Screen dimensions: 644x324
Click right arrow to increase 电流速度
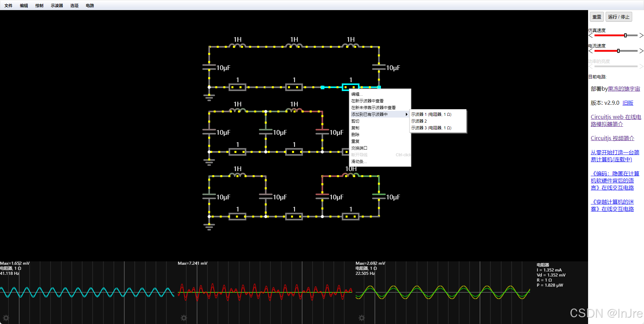point(641,51)
